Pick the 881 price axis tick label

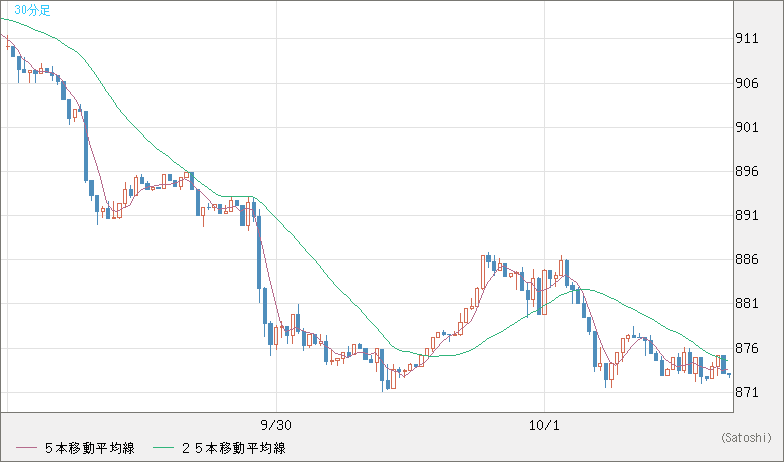(746, 304)
